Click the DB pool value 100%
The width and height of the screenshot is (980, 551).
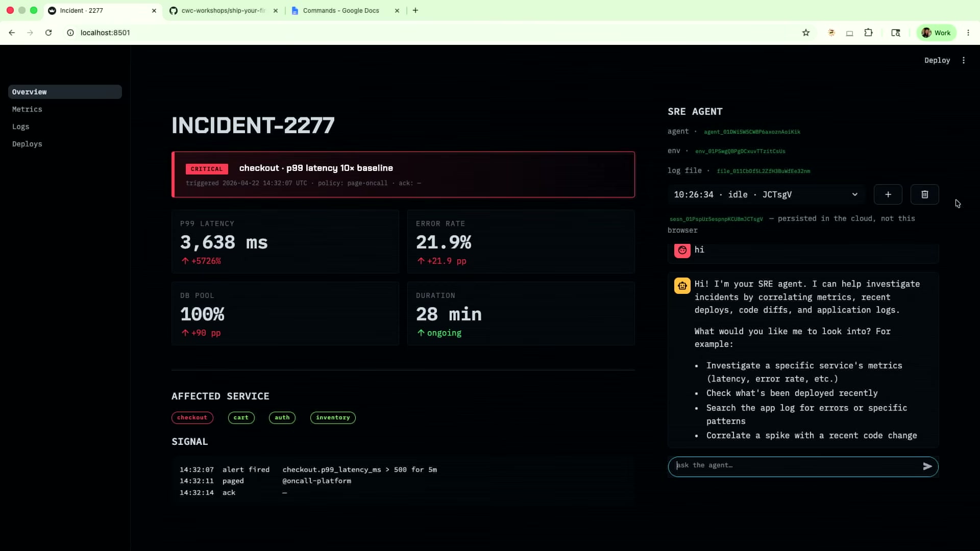tap(202, 314)
